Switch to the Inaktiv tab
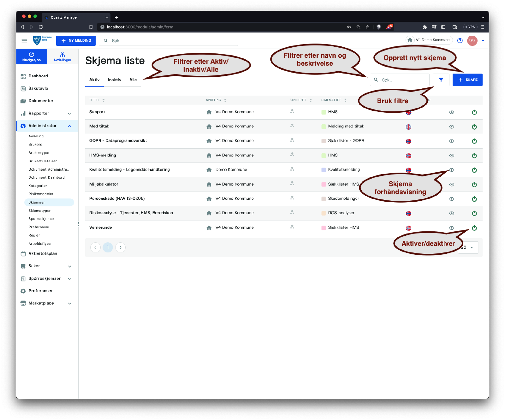Viewport: 505px width, 420px height. [x=114, y=80]
